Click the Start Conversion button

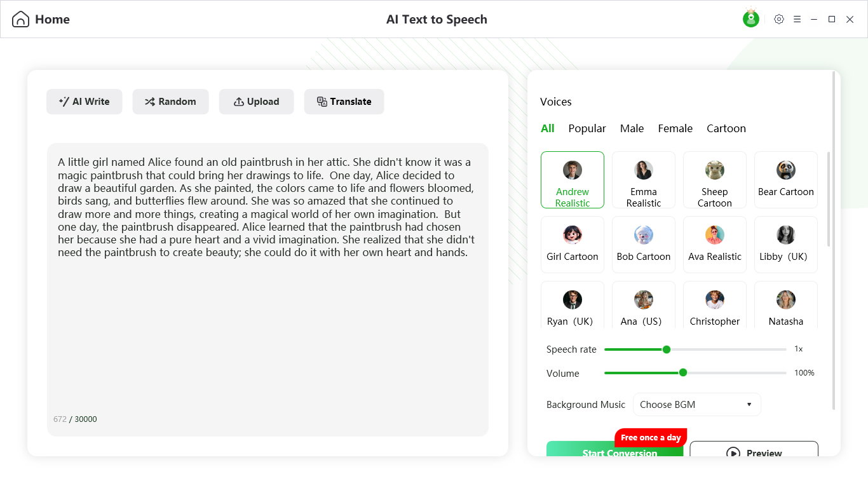(620, 452)
